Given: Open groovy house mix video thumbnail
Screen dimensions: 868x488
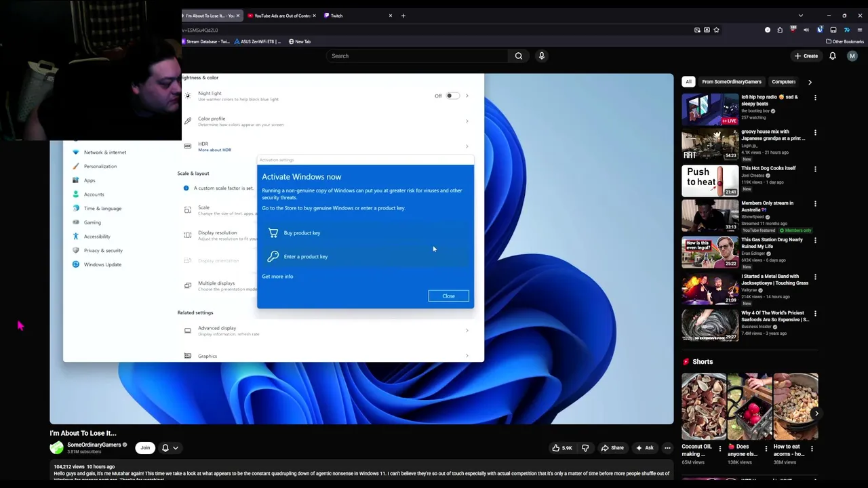Looking at the screenshot, I should [710, 144].
